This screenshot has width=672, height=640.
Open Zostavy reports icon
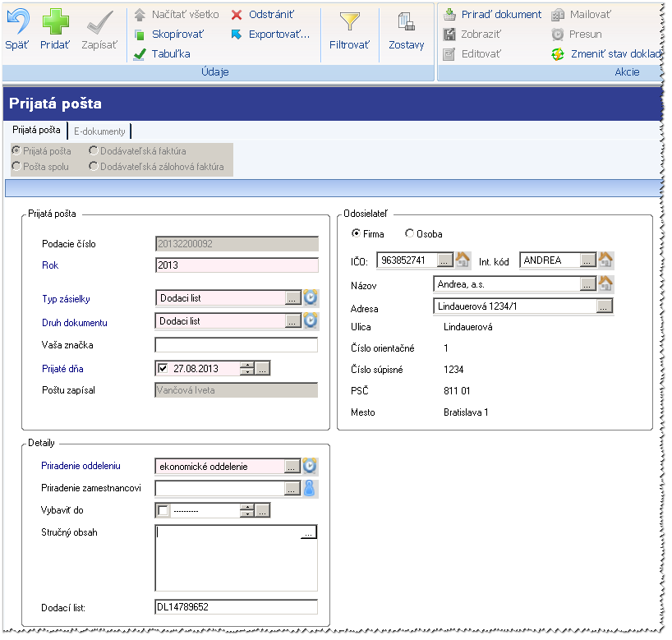406,23
